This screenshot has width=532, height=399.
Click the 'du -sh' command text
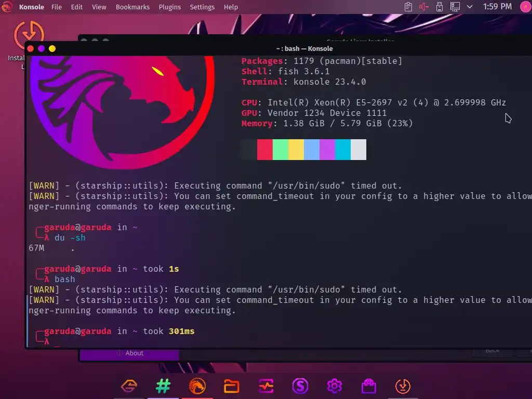tap(70, 237)
